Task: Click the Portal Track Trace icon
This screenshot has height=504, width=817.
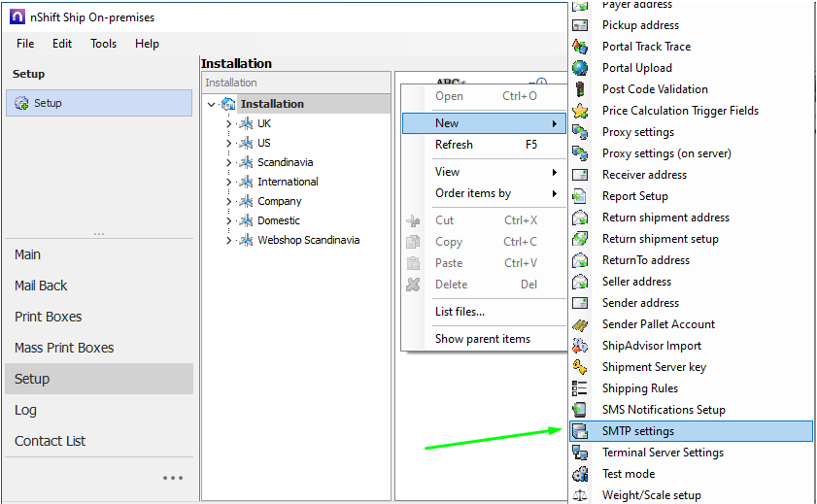Action: click(580, 47)
